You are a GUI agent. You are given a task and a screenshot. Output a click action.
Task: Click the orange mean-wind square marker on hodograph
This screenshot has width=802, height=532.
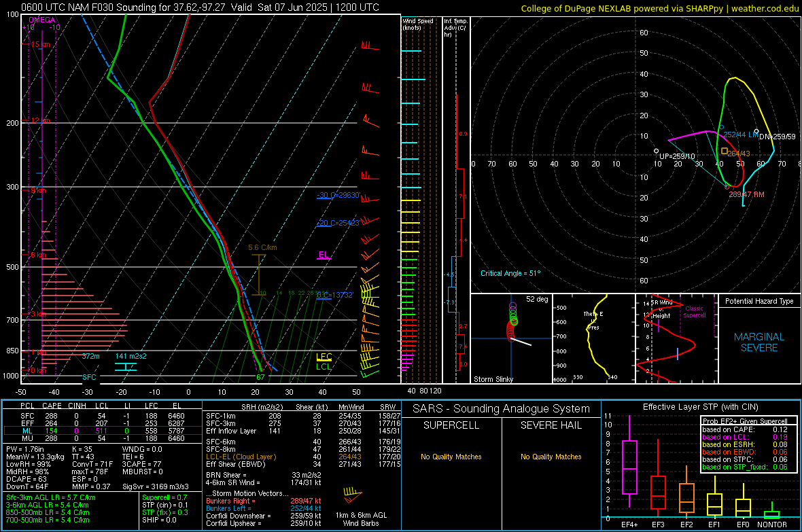[x=725, y=151]
